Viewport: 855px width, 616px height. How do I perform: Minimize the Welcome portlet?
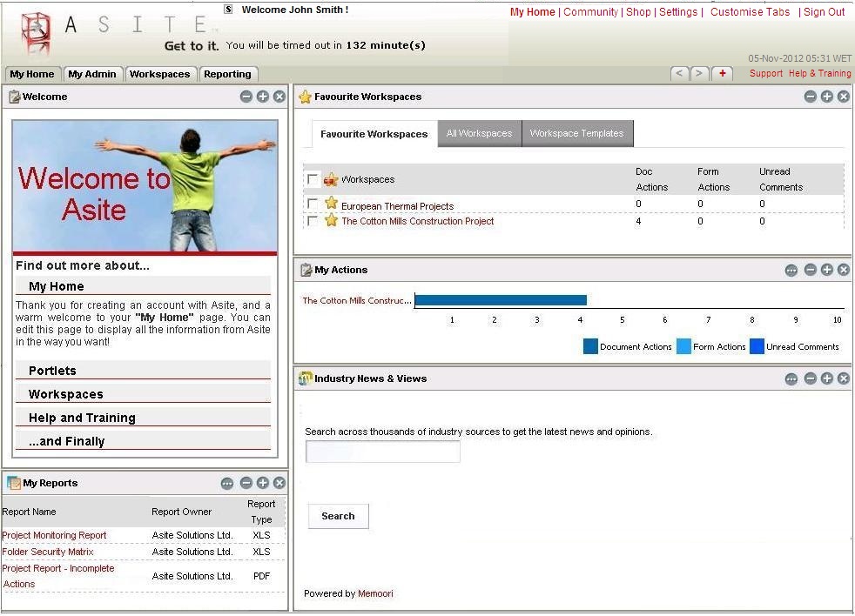tap(246, 97)
